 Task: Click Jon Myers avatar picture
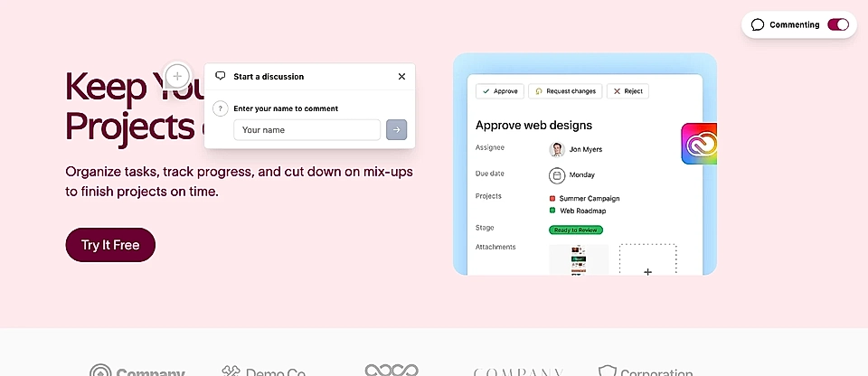[x=556, y=149]
